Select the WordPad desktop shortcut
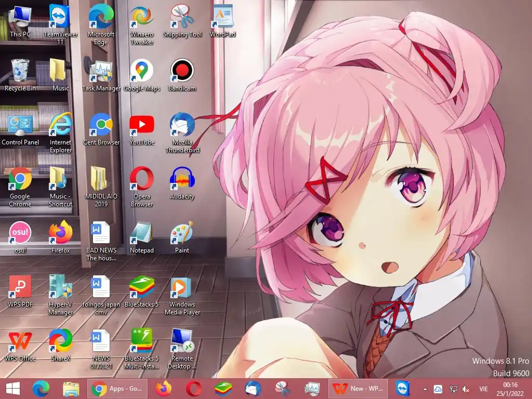The width and height of the screenshot is (532, 399). [x=222, y=21]
